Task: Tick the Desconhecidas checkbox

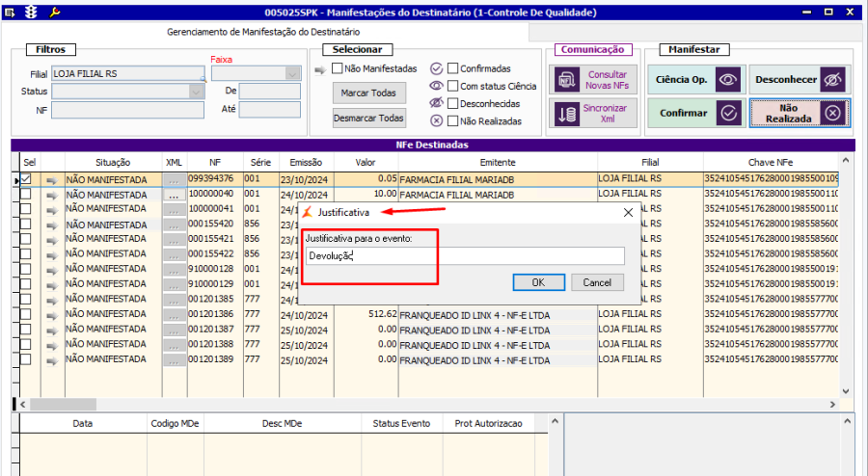Action: pos(453,103)
